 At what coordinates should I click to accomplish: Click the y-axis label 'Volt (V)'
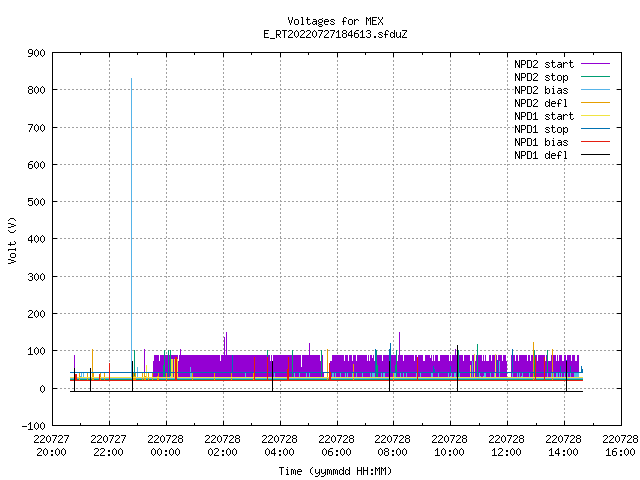click(x=12, y=240)
